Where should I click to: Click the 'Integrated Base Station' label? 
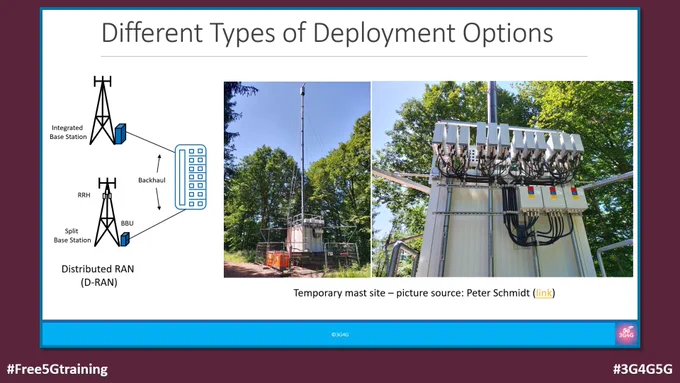click(x=68, y=132)
